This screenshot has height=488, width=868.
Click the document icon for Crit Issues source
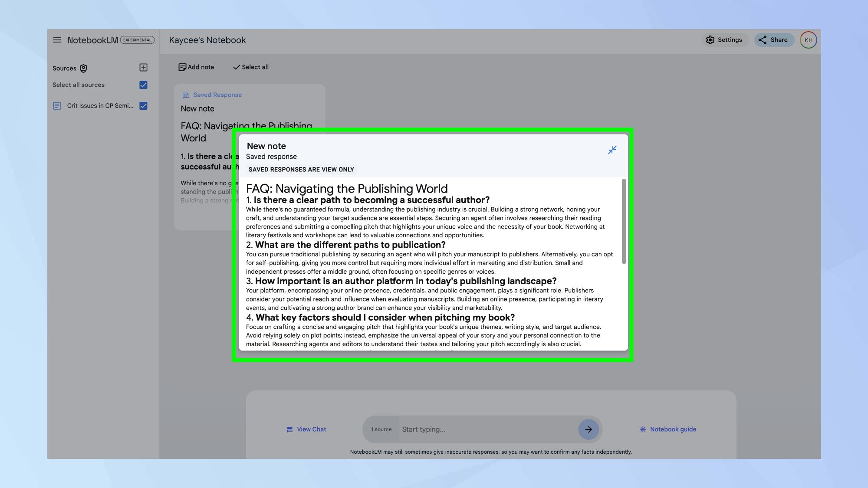tap(57, 106)
